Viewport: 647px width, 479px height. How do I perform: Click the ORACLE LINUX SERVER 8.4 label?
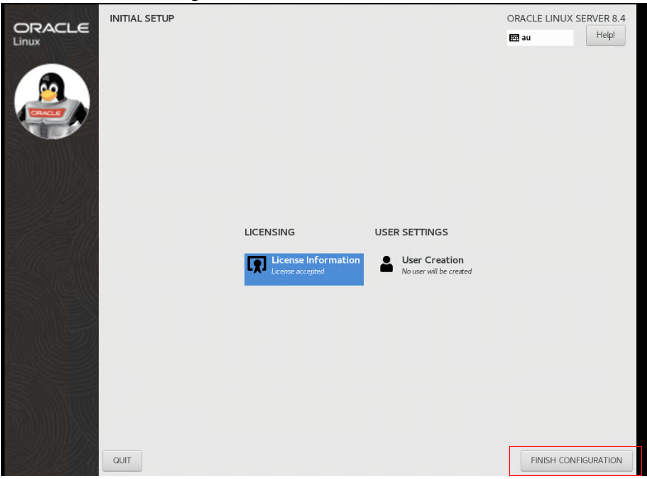tap(566, 19)
